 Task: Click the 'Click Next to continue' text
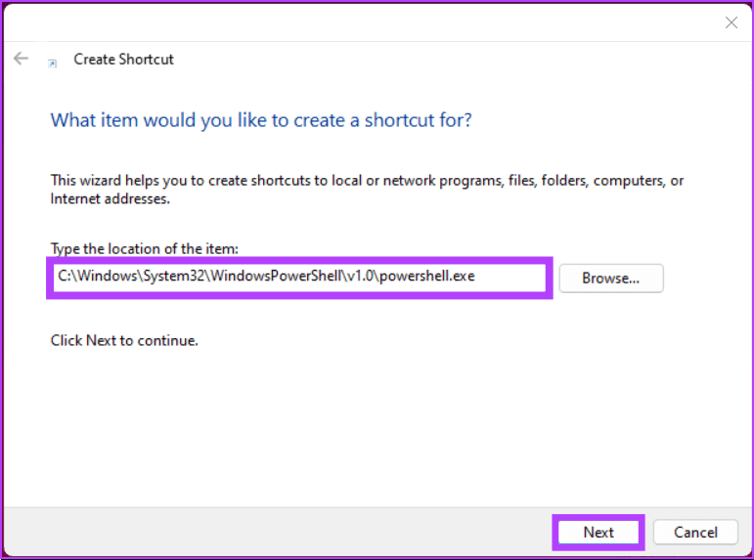pos(124,340)
